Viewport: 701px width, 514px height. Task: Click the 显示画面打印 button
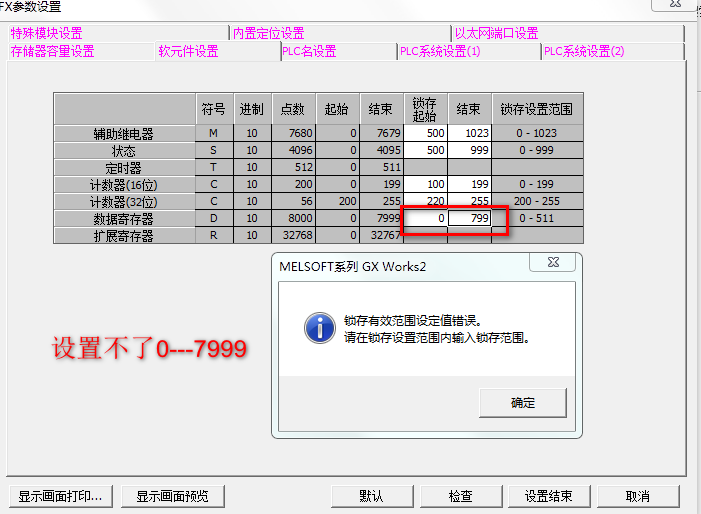(59, 496)
